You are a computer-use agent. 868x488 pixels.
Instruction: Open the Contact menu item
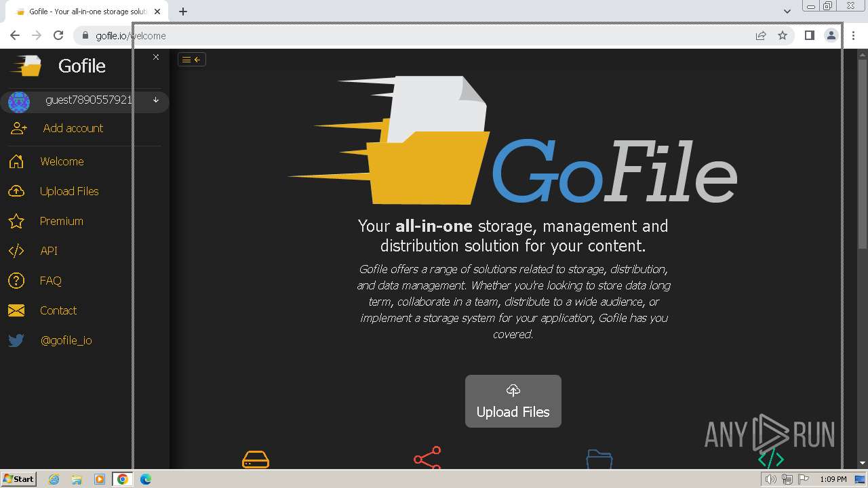click(x=58, y=310)
